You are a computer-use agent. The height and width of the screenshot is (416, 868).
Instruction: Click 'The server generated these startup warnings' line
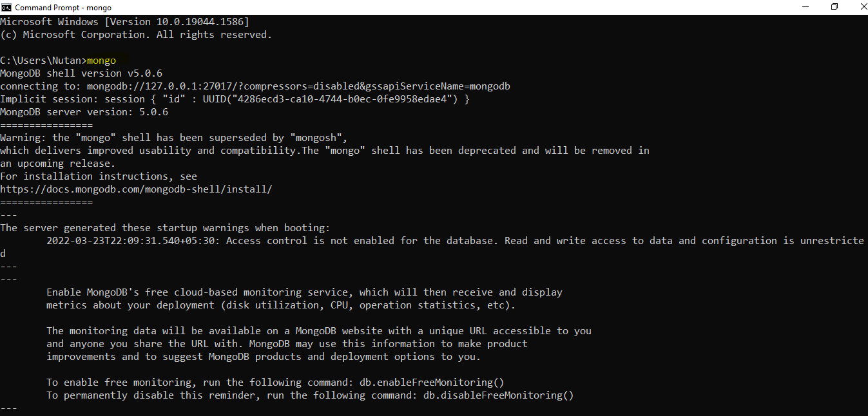[x=165, y=228]
